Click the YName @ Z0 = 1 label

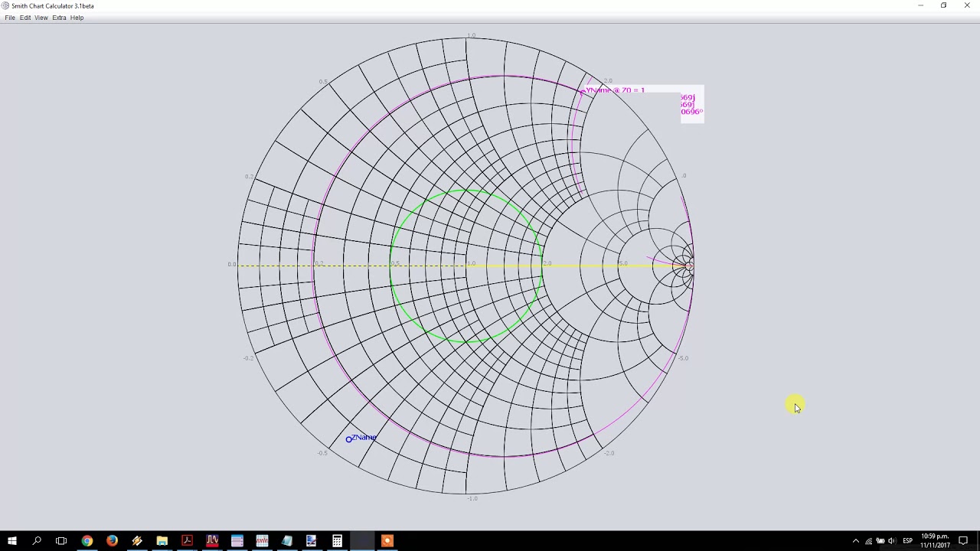tap(616, 90)
